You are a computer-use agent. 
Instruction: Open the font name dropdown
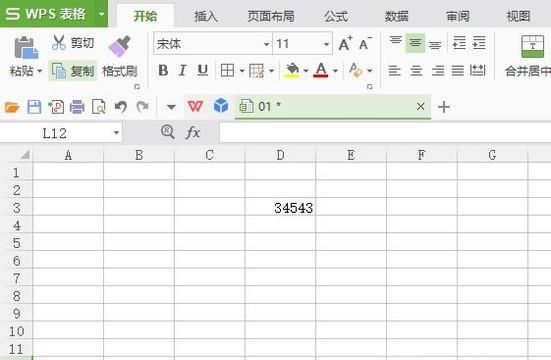(x=266, y=44)
